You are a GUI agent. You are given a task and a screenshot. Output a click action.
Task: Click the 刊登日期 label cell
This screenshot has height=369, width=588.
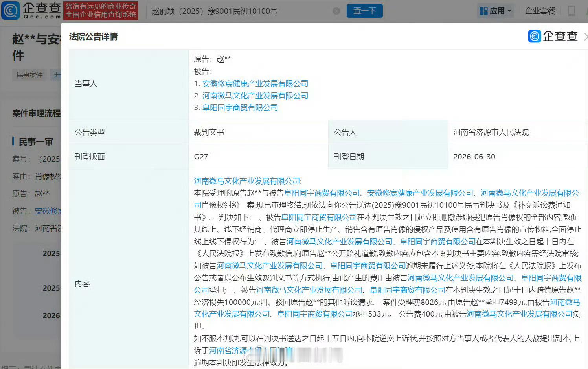coord(388,157)
